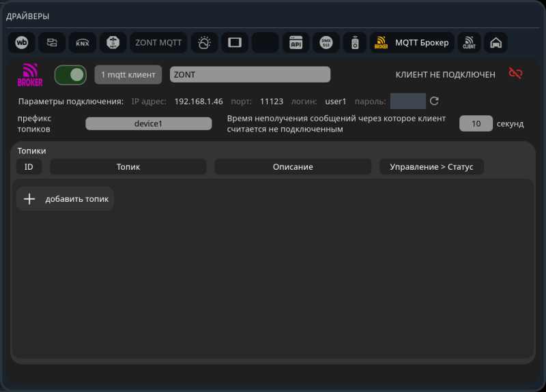
Task: Click 'КЛИЕНТ НЕ ПОДКЛЮЧЕН' status text
Action: 446,74
